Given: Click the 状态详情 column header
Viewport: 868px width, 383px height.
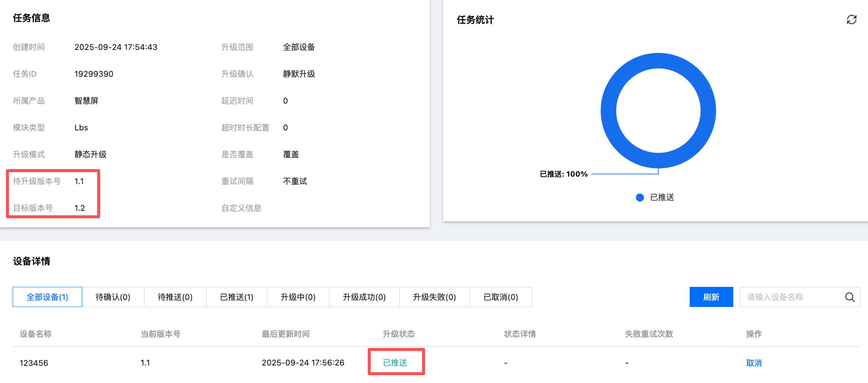Looking at the screenshot, I should click(x=520, y=334).
